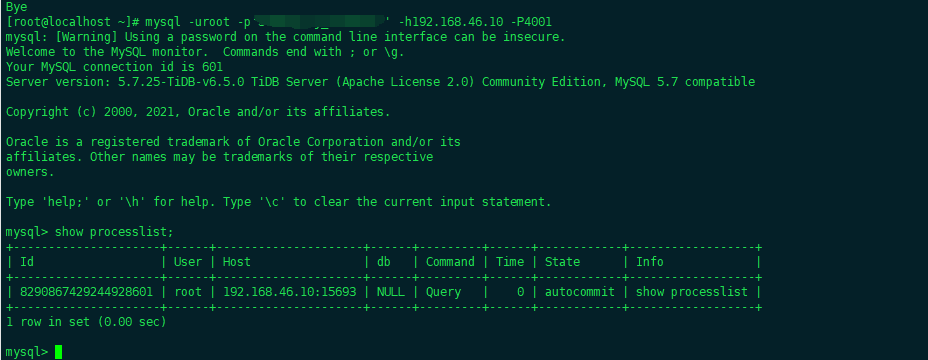This screenshot has width=928, height=360.
Task: Click 'Your MySQL connection id is 601'
Action: tap(114, 67)
